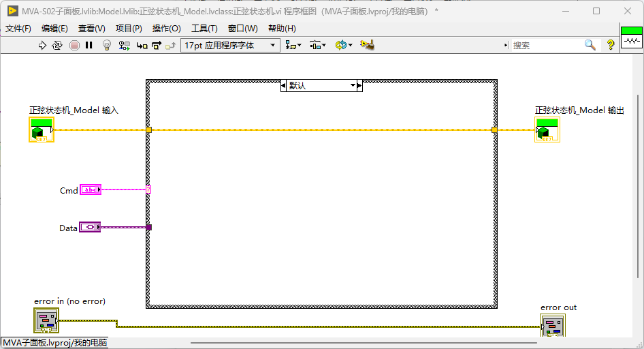Open the 项目(P) menu

(x=129, y=29)
